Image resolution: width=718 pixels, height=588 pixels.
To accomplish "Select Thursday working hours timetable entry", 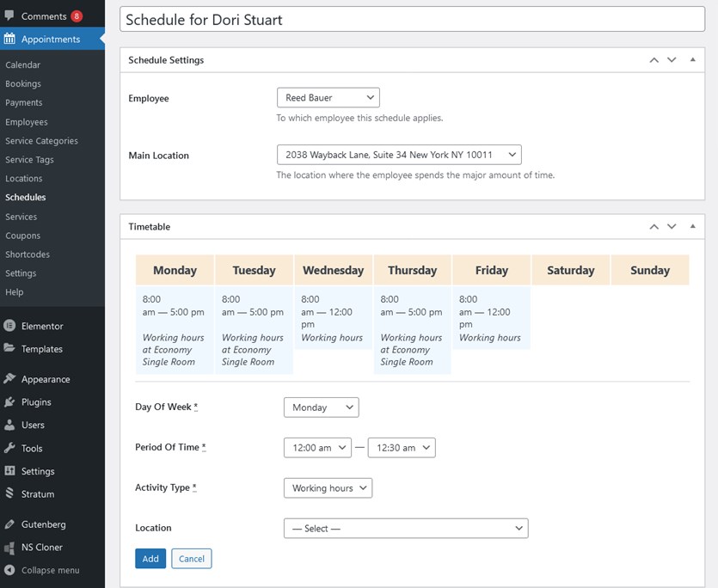I will 412,330.
